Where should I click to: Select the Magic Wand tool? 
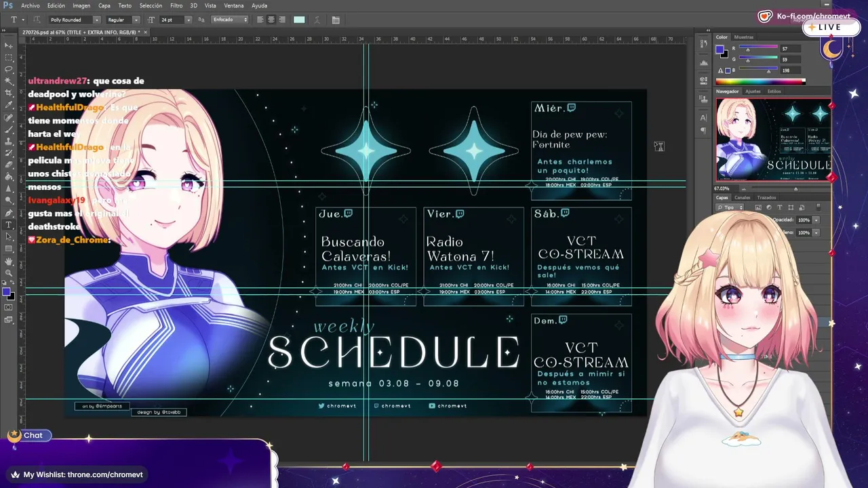[9, 81]
